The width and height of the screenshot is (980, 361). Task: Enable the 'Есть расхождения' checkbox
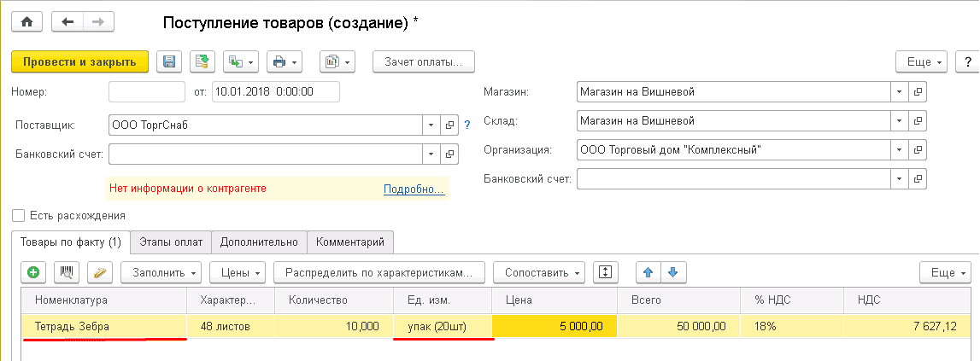tap(19, 215)
